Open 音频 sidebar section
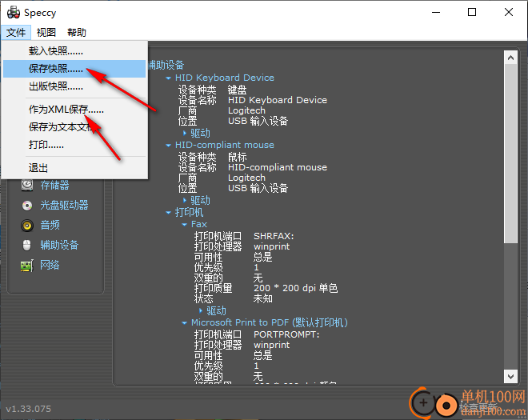This screenshot has height=420, width=528. click(50, 225)
